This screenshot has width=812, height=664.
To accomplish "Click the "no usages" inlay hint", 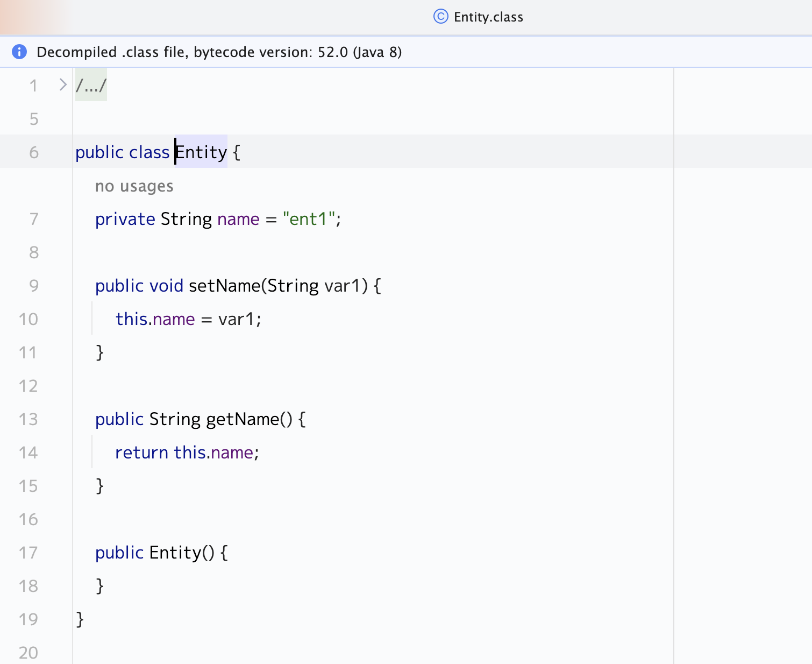I will (134, 186).
